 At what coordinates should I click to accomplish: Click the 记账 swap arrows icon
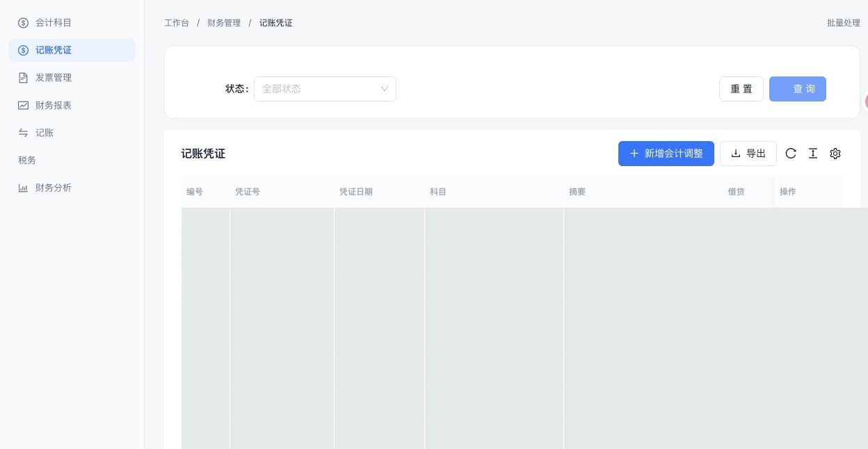point(23,133)
